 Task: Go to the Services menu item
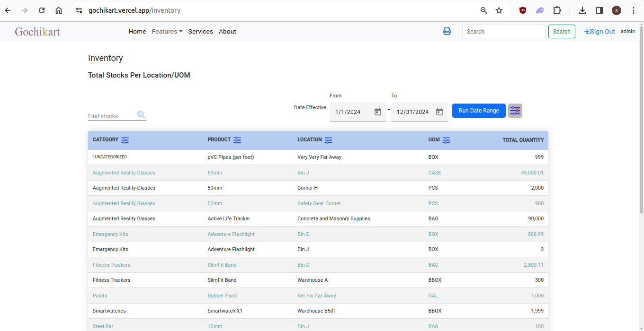click(200, 32)
